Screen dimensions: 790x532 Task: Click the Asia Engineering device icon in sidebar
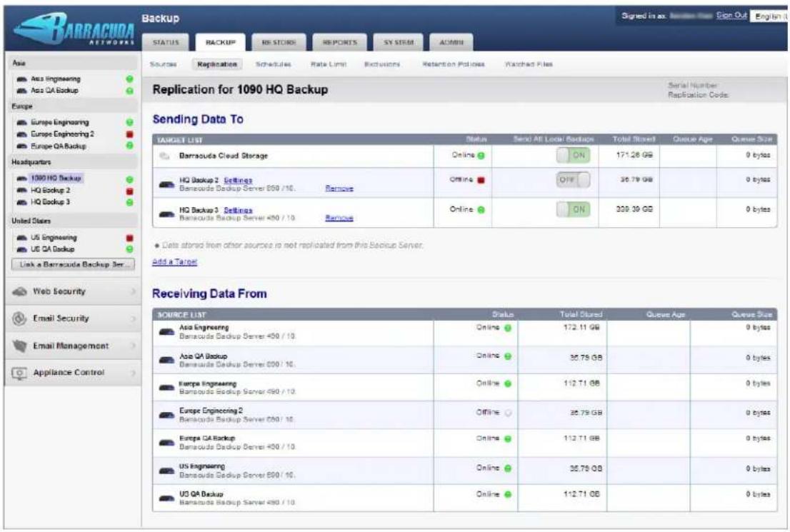tap(21, 79)
